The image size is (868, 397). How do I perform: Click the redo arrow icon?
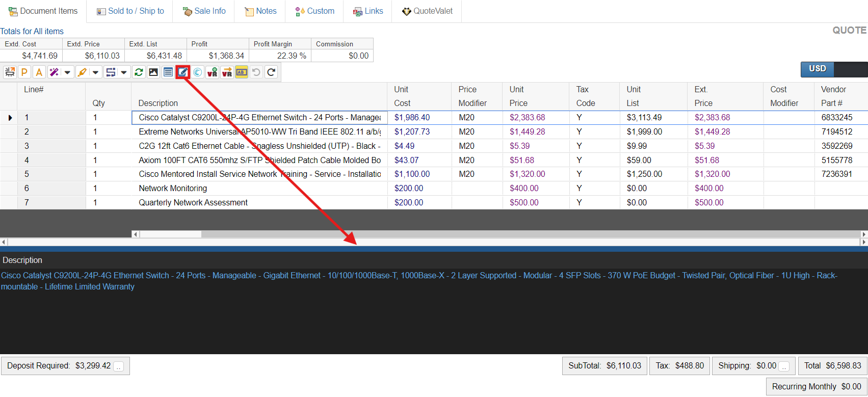pos(271,72)
